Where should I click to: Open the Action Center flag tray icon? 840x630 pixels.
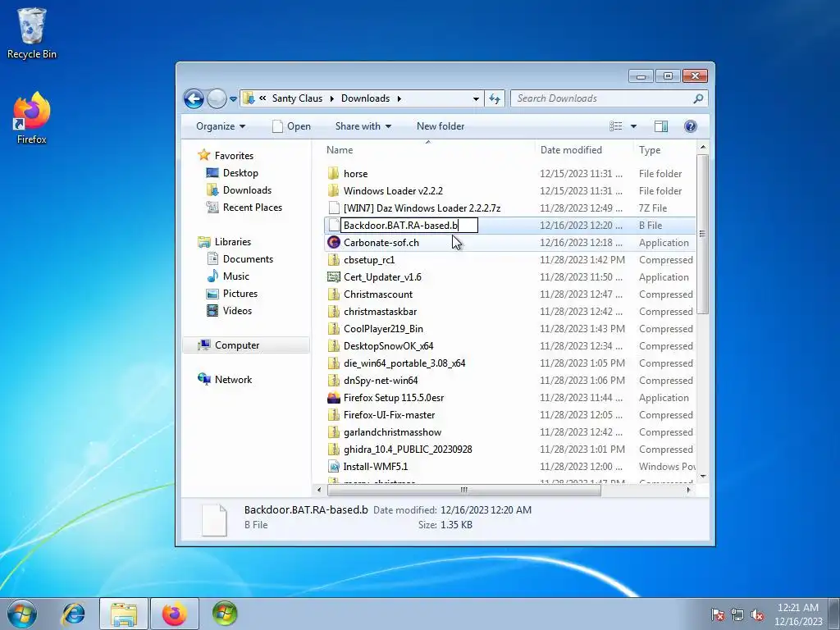[x=718, y=614]
